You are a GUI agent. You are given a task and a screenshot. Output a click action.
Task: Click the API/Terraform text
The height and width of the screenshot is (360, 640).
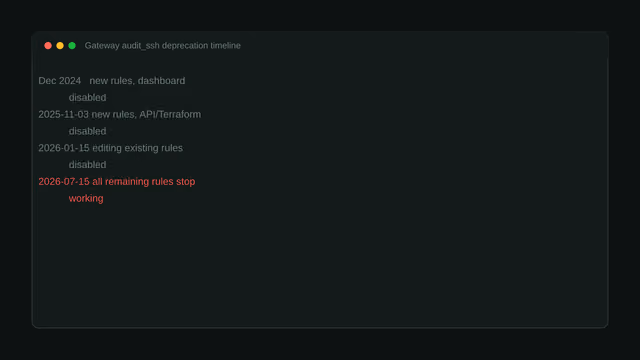(170, 114)
